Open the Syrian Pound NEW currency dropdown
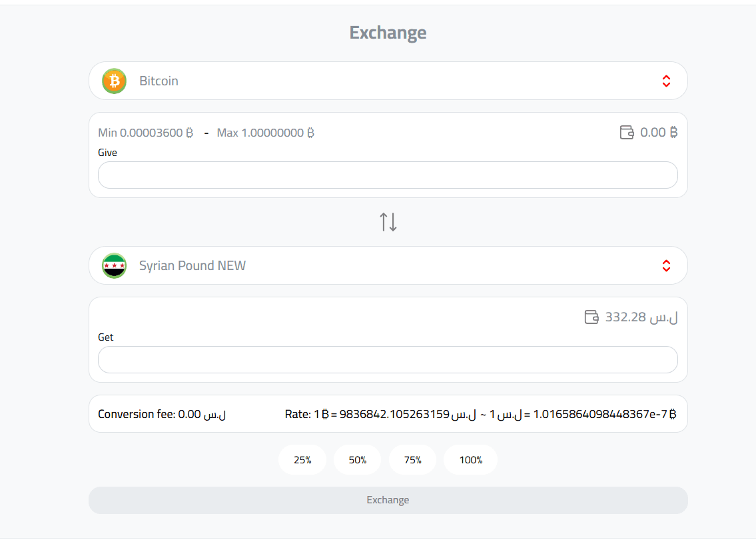This screenshot has width=756, height=540. 388,265
